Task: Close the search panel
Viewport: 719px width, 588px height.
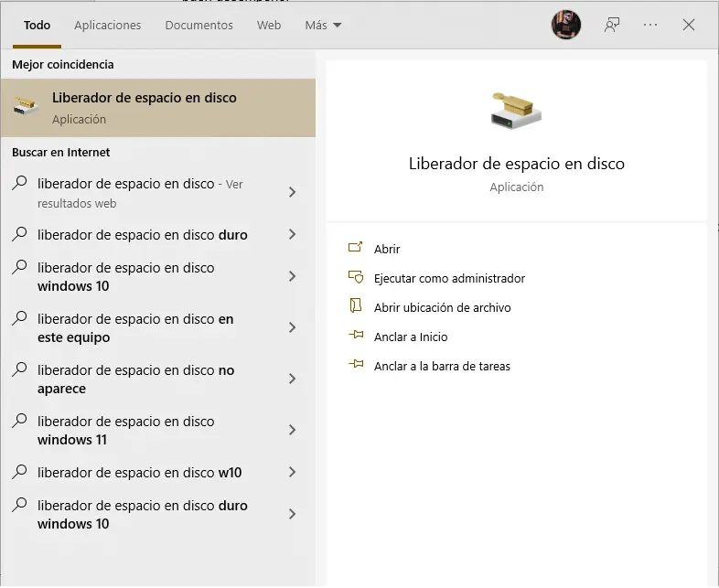Action: [688, 25]
